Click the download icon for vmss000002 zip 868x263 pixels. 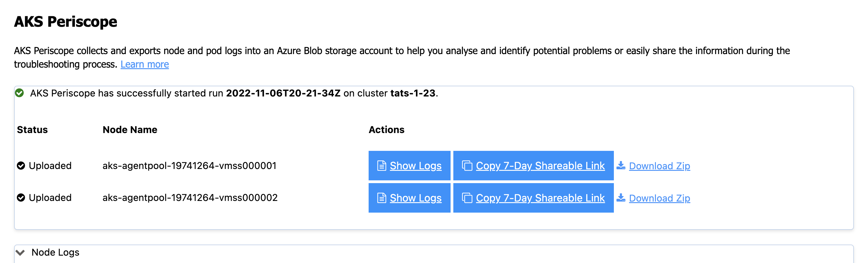[x=621, y=198]
